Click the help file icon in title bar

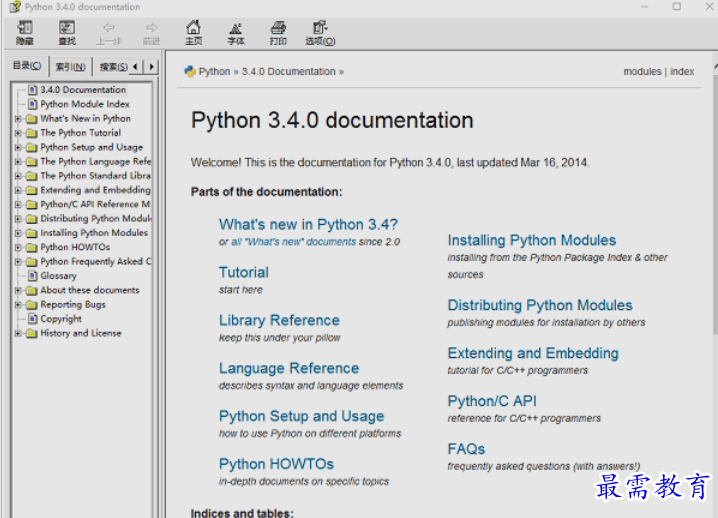(x=15, y=7)
